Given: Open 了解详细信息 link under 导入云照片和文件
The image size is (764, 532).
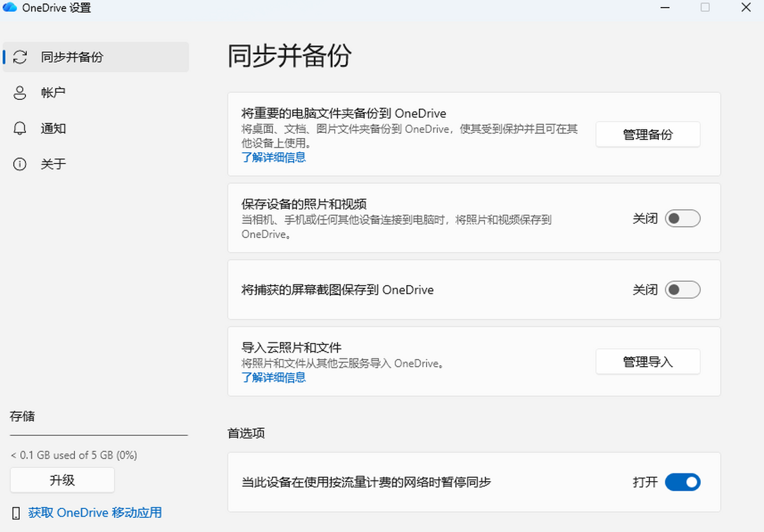Looking at the screenshot, I should 274,377.
